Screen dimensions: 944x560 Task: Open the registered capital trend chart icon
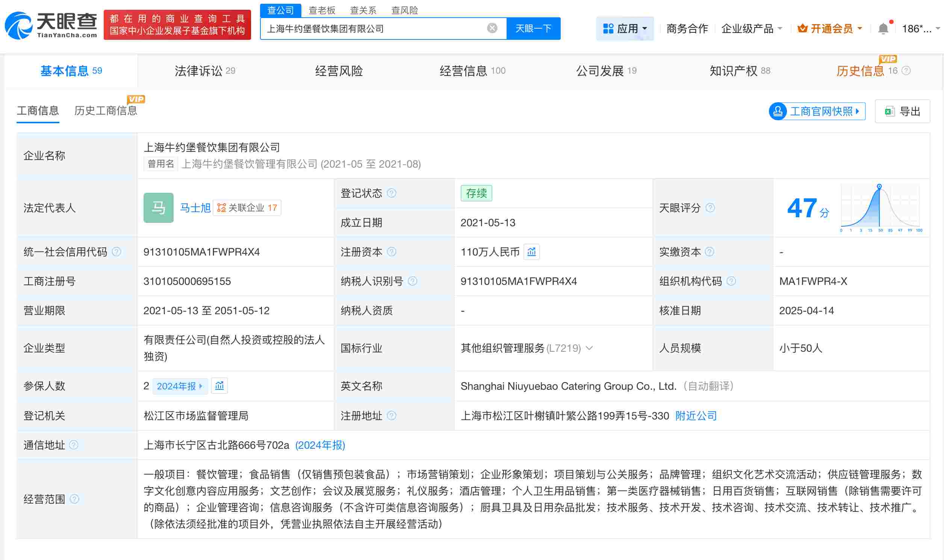(532, 252)
